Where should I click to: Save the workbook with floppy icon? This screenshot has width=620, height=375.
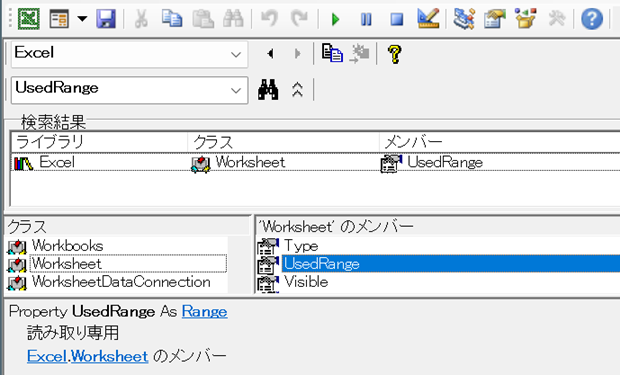(106, 19)
